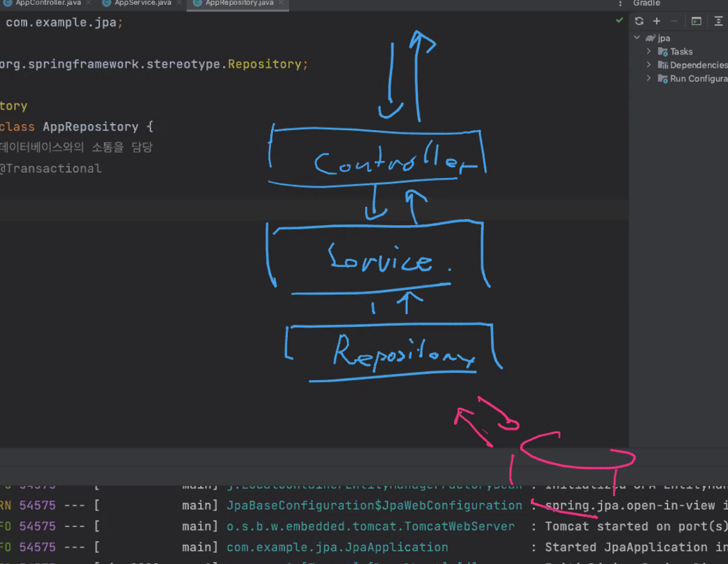This screenshot has height=564, width=728.
Task: Switch to the AppService.java tab
Action: pos(143,3)
